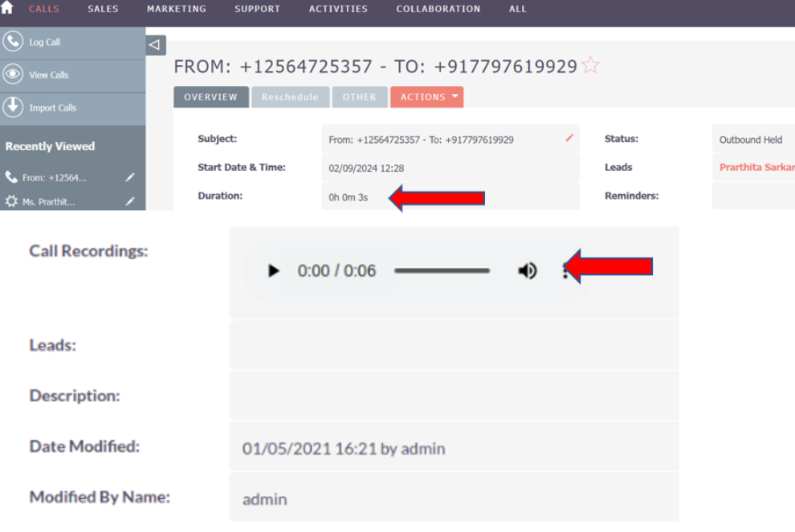Click the Import Calls icon
Image resolution: width=795 pixels, height=532 pixels.
(x=14, y=108)
